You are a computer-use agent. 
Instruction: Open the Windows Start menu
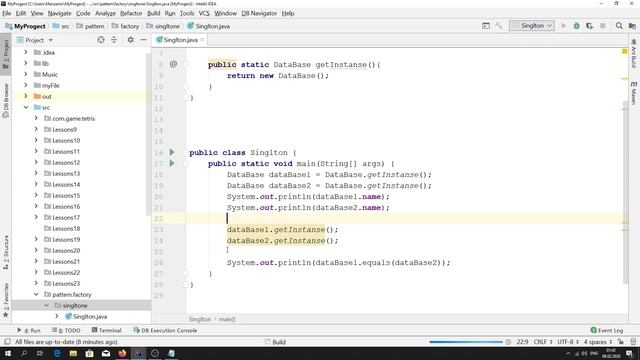pyautogui.click(x=8, y=353)
